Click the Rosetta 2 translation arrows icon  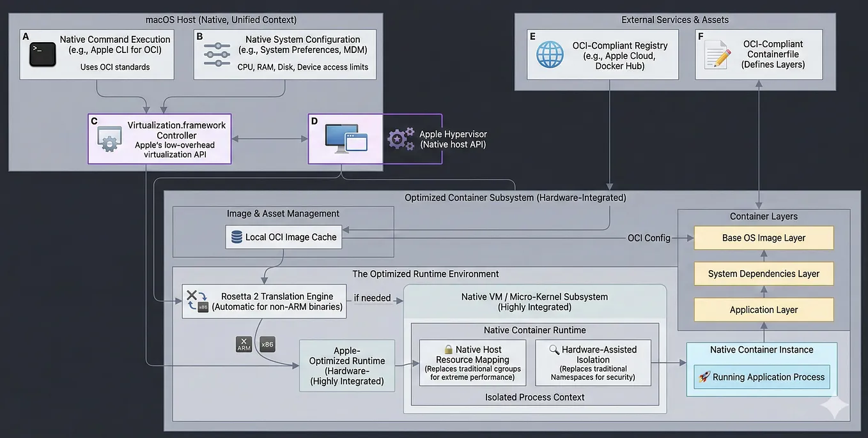(196, 301)
